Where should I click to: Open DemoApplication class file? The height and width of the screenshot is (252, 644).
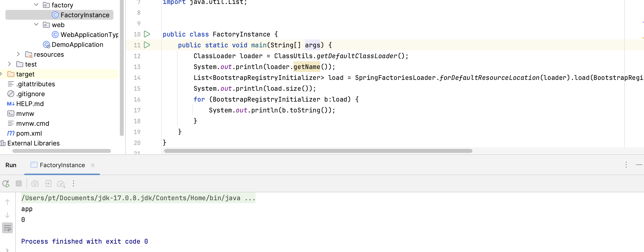[x=73, y=44]
